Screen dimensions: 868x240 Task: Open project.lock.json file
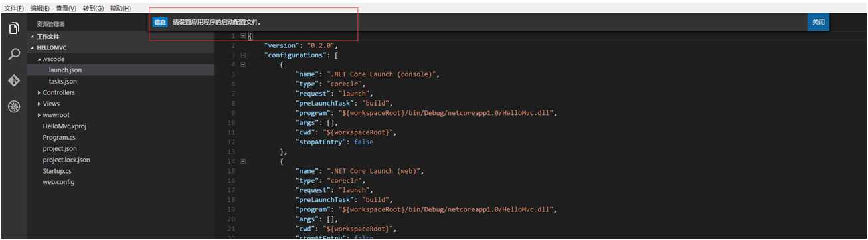tap(120, 160)
